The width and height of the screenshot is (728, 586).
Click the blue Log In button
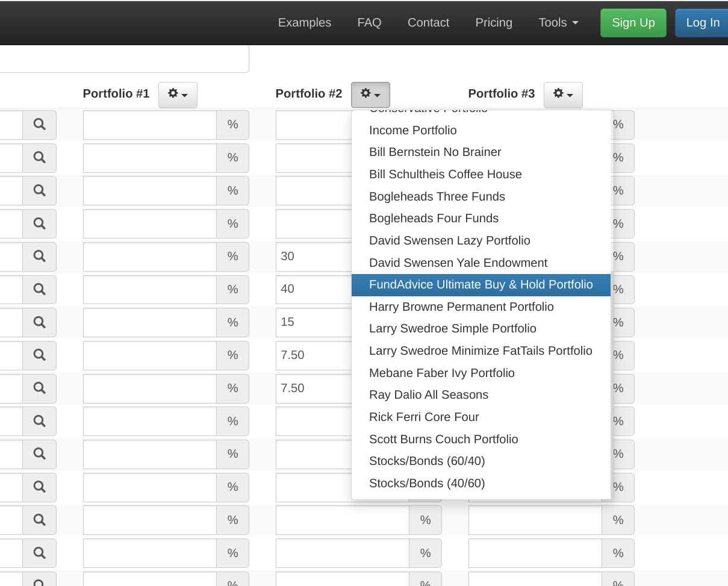click(702, 23)
